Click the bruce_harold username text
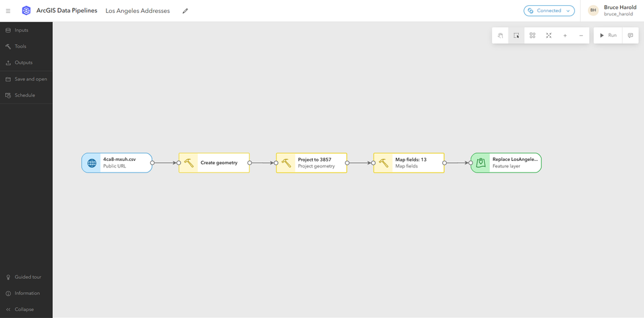644x318 pixels. click(618, 14)
